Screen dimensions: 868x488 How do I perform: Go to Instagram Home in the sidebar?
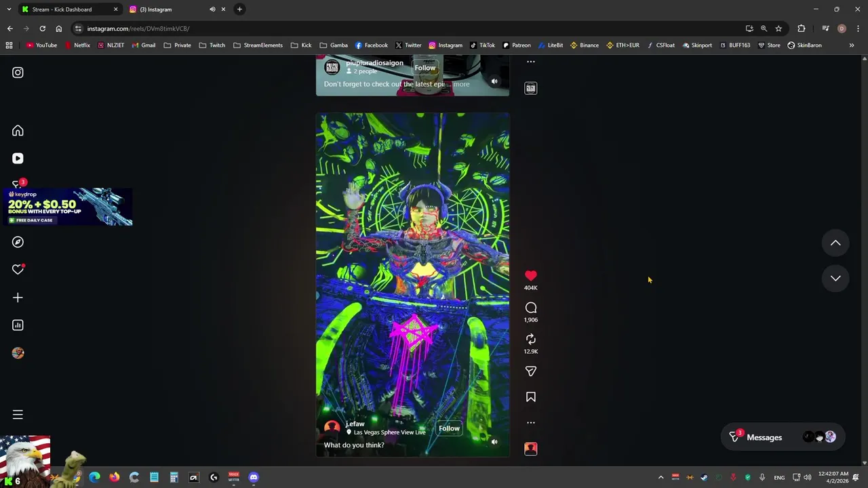pos(18,131)
